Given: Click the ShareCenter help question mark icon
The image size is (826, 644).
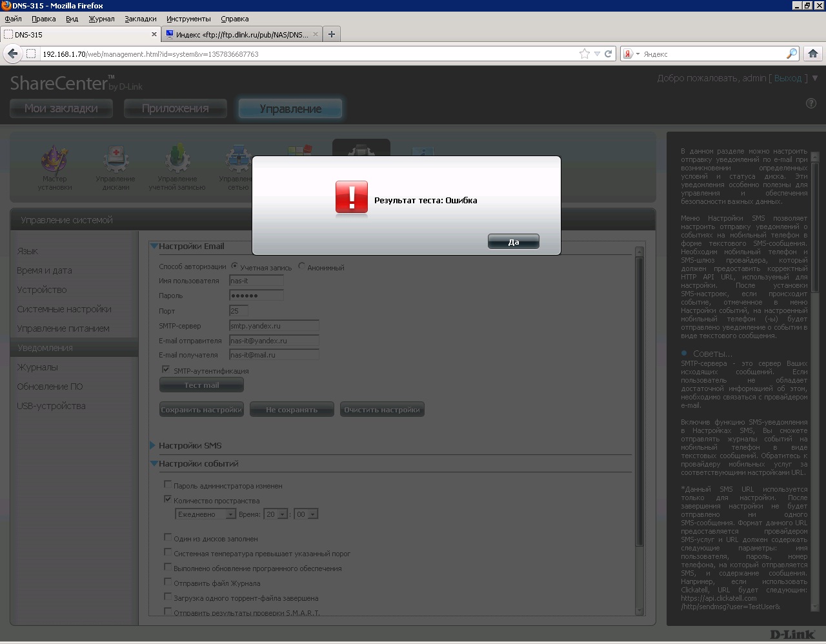Looking at the screenshot, I should [x=811, y=103].
